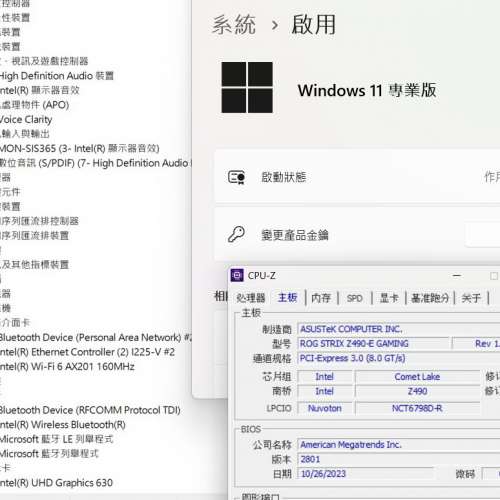This screenshot has width=500, height=500.
Task: Select Intel(R) Wireless Bluetooth(R) device
Action: coord(63,424)
